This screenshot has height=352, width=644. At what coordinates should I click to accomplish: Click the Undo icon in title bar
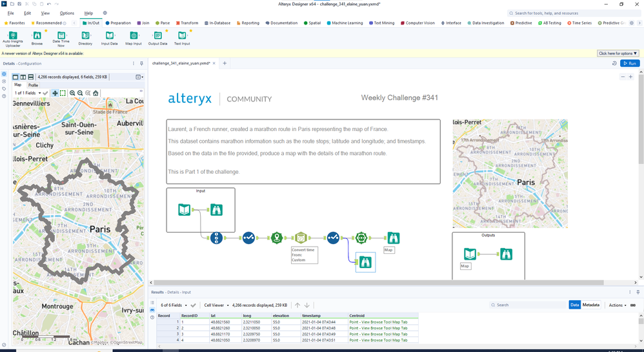click(x=49, y=4)
